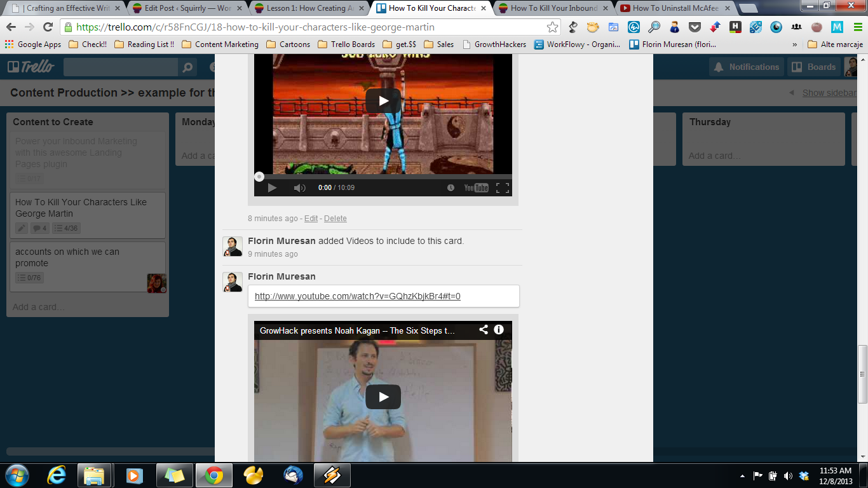Play the Noah Kagan video
868x488 pixels.
pos(383,397)
